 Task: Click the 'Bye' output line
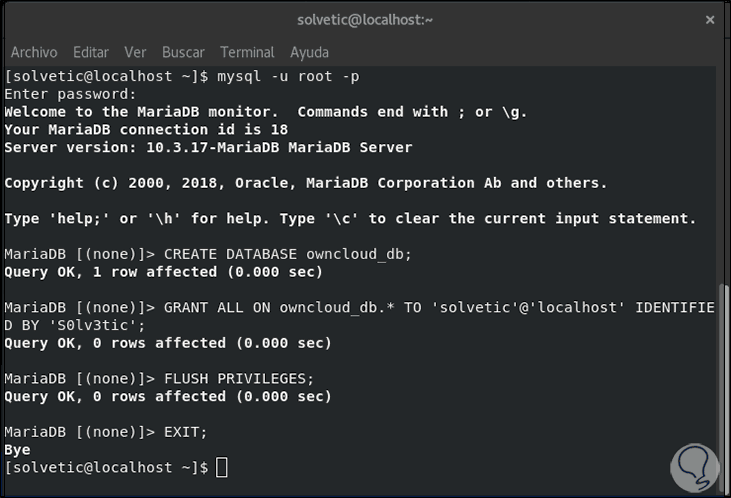click(x=17, y=450)
